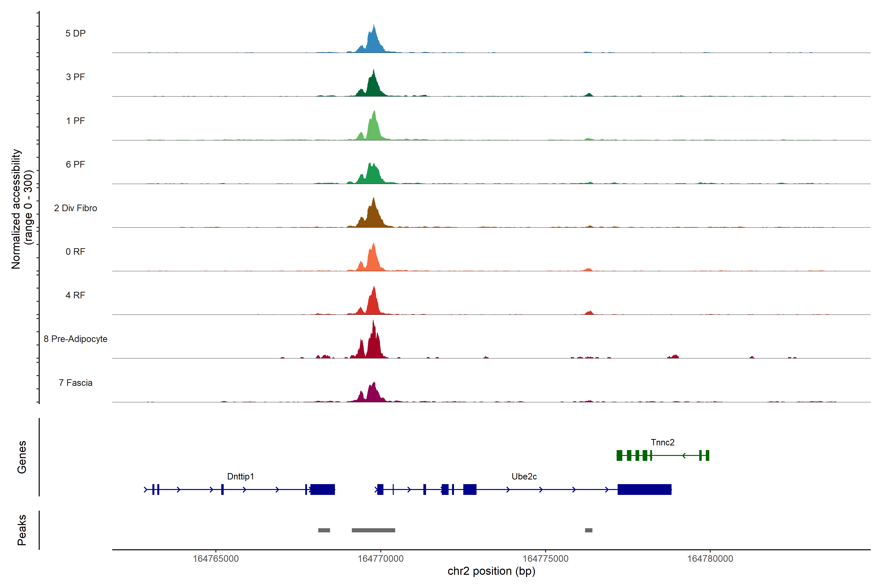
Task: Click the large Ube2c last exon block
Action: pyautogui.click(x=644, y=489)
